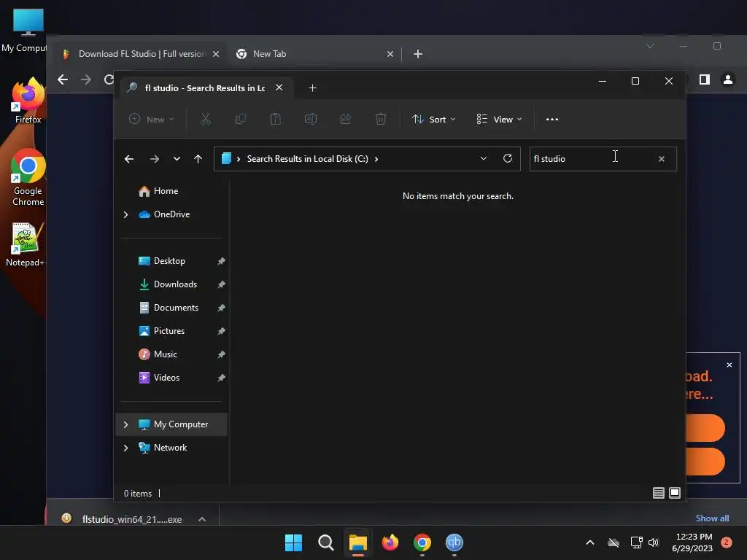Open taskbar Search
Viewport: 747px width, 560px height.
click(326, 542)
